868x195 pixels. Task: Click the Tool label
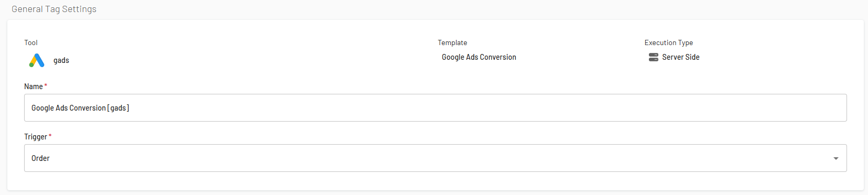[31, 42]
